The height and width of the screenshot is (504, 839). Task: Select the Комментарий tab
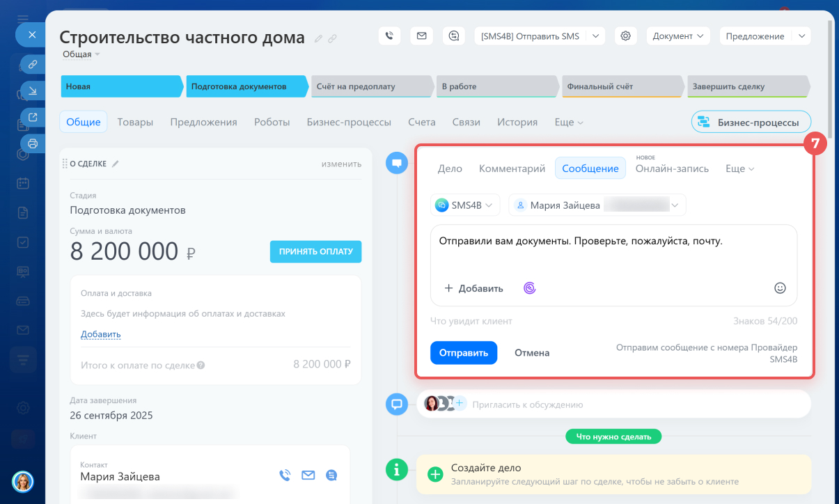pos(512,168)
